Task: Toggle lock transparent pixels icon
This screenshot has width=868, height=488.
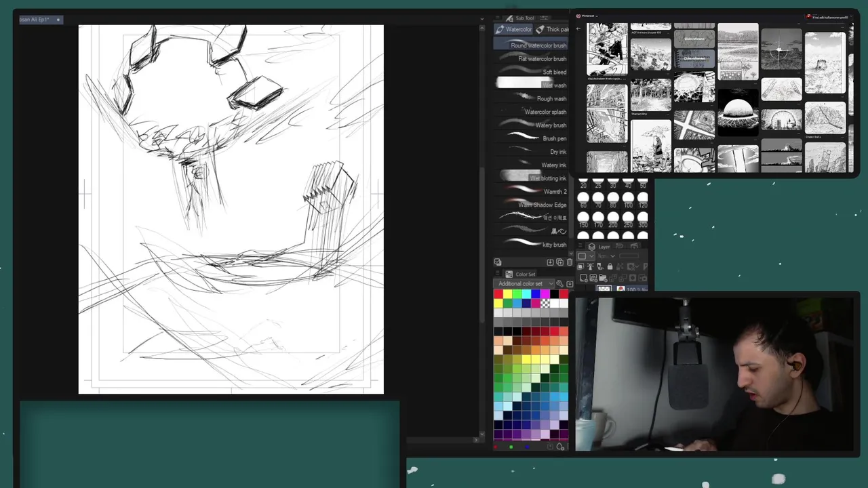Action: click(x=620, y=266)
